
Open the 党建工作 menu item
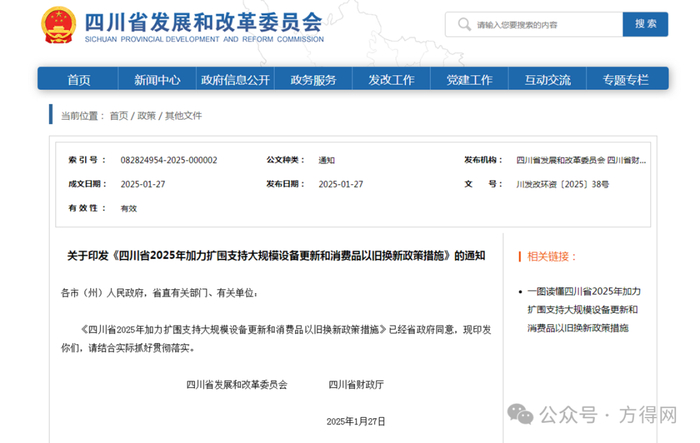click(469, 80)
